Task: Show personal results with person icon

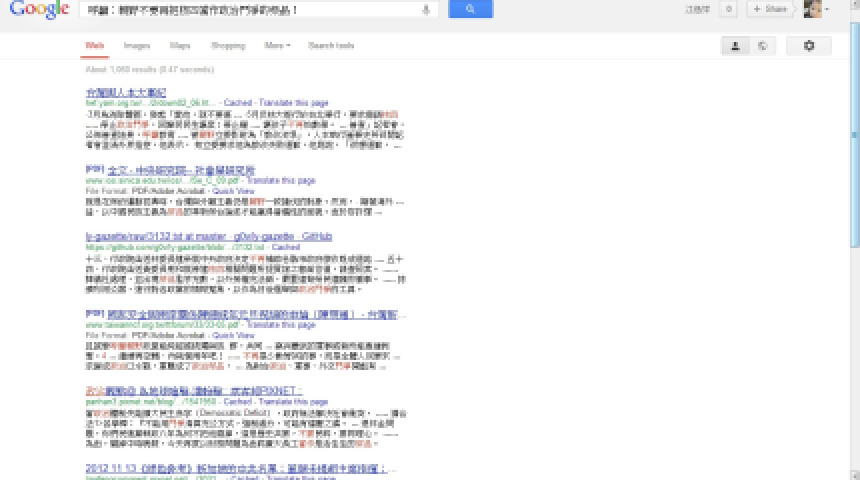Action: [736, 45]
